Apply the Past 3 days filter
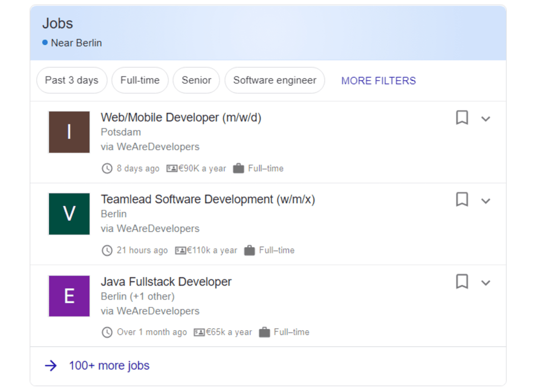This screenshot has width=537, height=392. point(71,80)
